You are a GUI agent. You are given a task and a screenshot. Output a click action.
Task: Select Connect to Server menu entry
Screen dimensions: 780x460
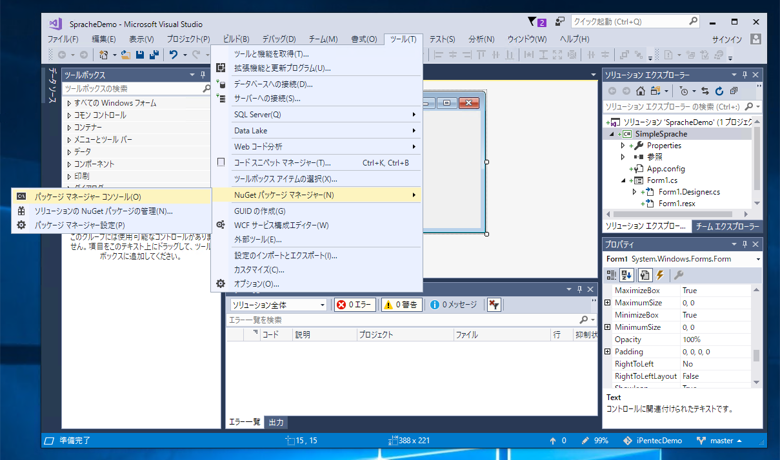pos(317,98)
